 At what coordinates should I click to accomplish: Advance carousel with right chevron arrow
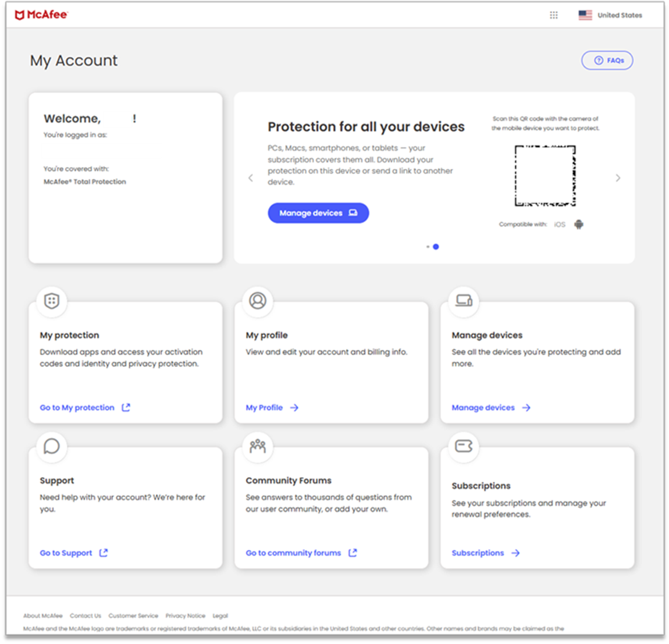(618, 178)
